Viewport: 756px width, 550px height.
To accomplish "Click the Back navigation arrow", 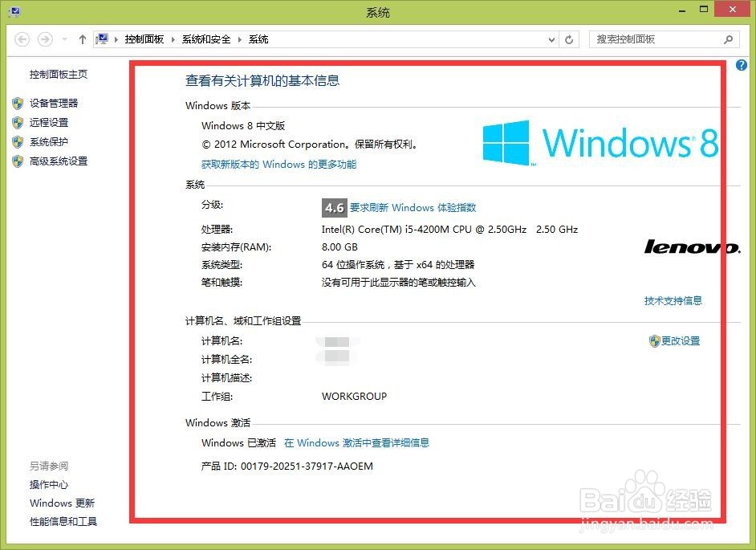I will pyautogui.click(x=22, y=39).
